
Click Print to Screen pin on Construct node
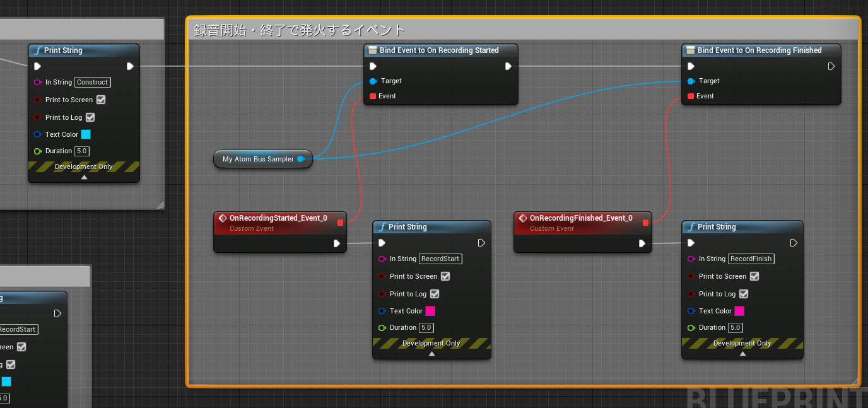(38, 100)
